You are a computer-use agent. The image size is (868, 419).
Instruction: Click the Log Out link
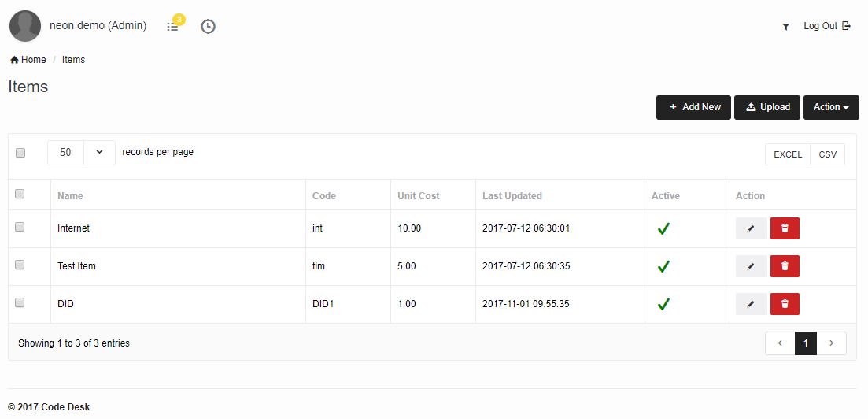pyautogui.click(x=826, y=26)
